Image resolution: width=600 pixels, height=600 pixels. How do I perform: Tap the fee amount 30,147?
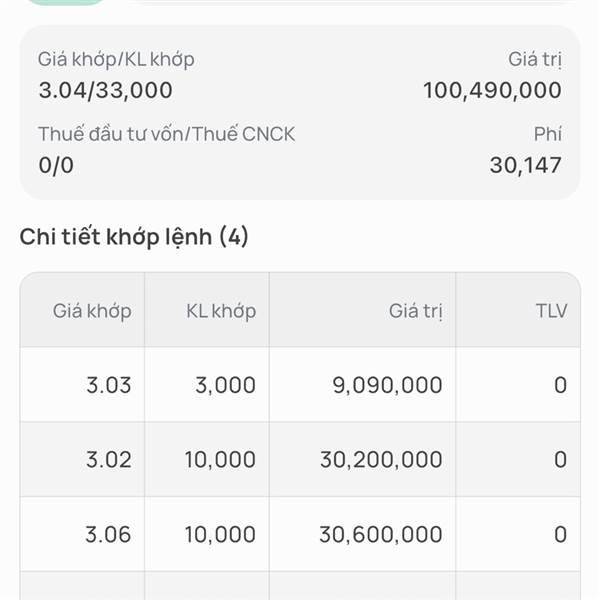[525, 165]
